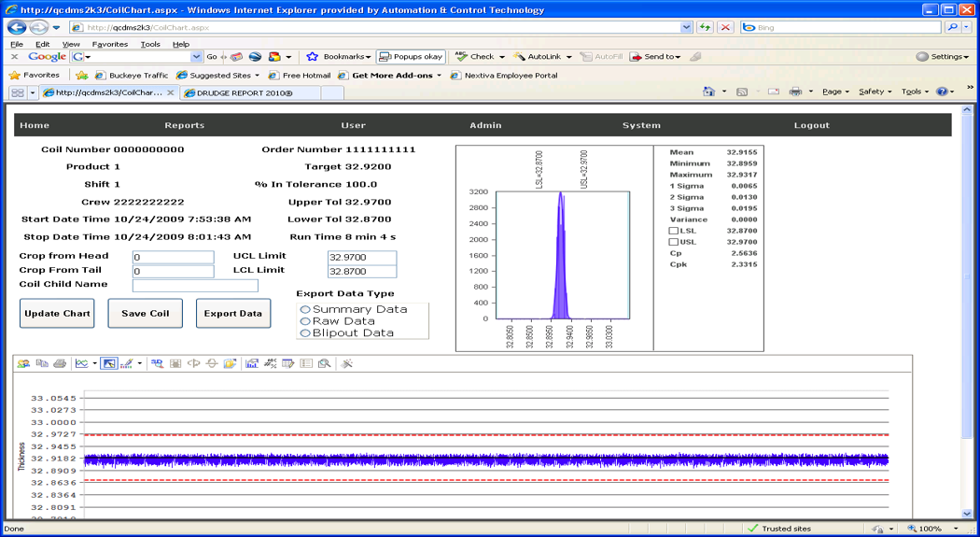Click the browser refresh button
This screenshot has width=980, height=537.
point(705,28)
